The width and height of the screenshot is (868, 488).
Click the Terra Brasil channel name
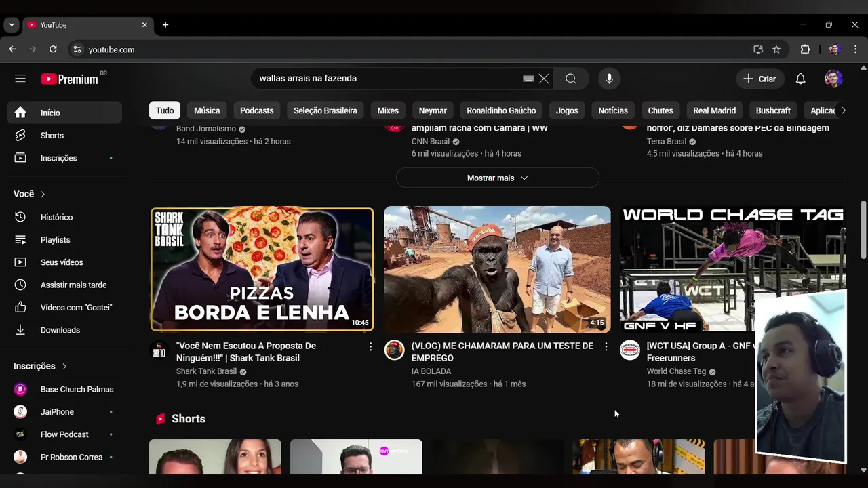click(x=667, y=142)
